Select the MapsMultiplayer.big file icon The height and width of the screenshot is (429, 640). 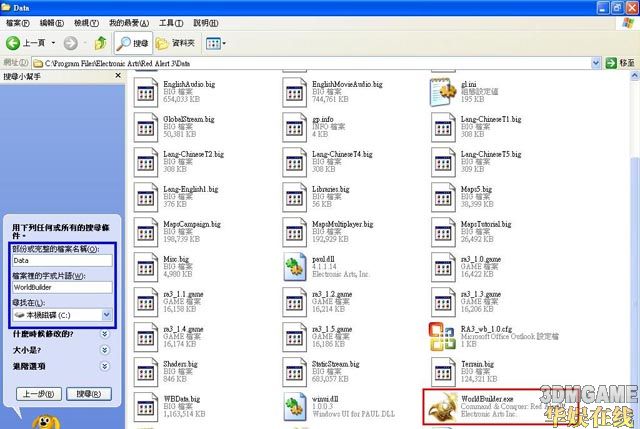coord(294,232)
